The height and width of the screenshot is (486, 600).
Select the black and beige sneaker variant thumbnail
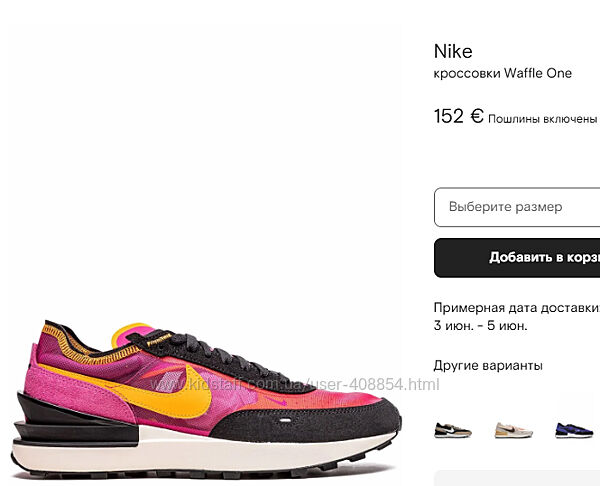pos(453,431)
